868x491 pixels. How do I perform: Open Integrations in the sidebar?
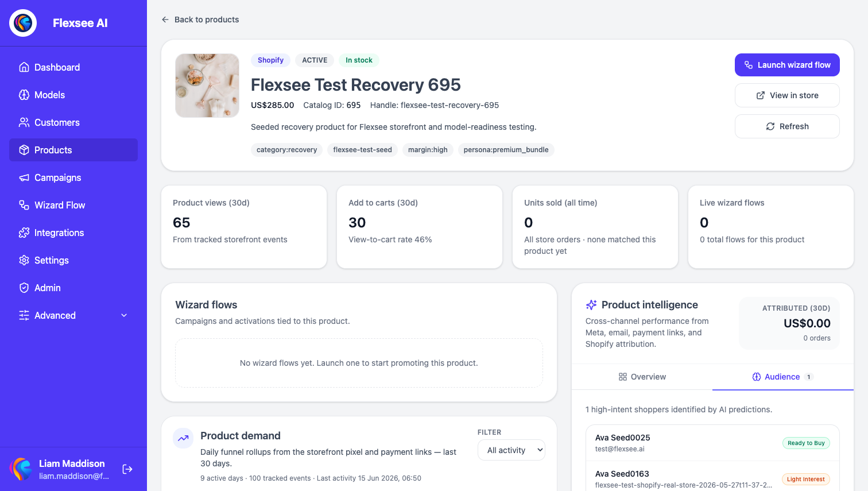click(x=73, y=233)
